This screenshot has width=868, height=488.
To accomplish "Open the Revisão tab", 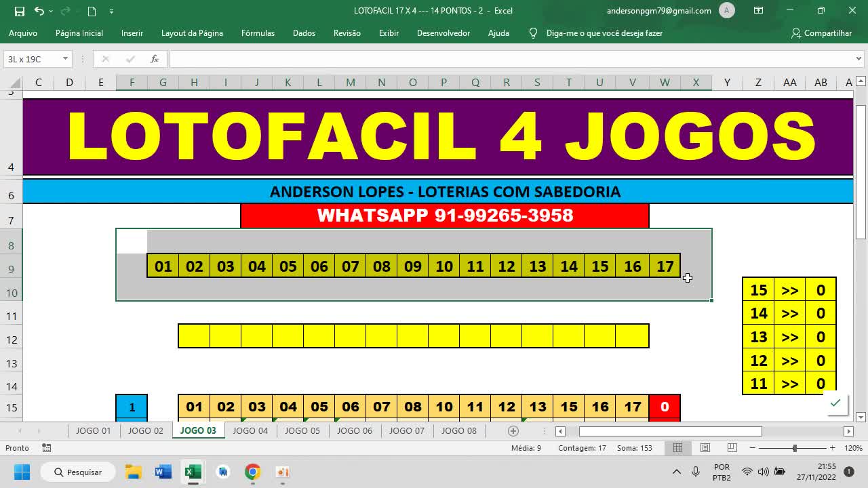I will [x=347, y=33].
